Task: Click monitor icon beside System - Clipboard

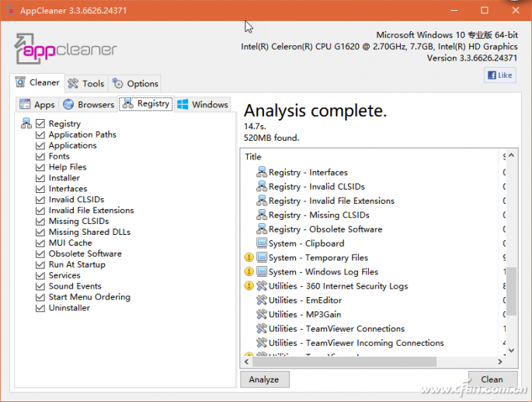Action: coord(262,243)
